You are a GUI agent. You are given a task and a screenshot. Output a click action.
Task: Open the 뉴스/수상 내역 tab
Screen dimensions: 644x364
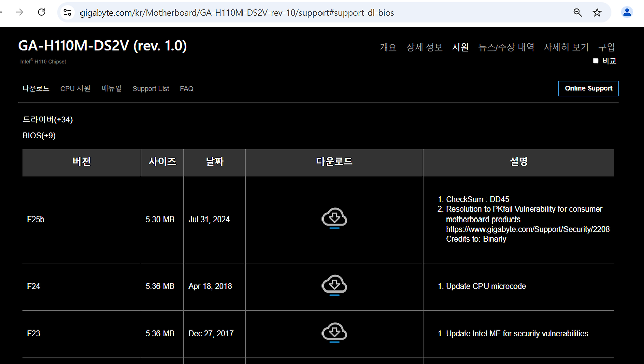click(506, 47)
